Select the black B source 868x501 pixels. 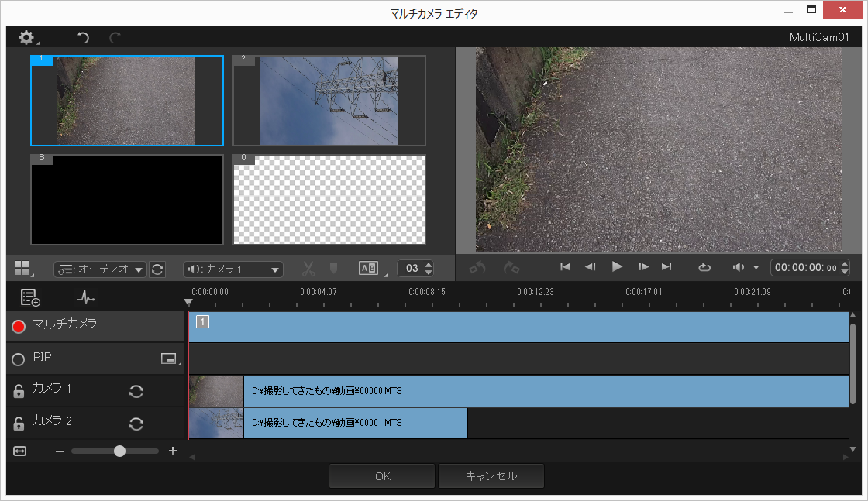coord(127,200)
